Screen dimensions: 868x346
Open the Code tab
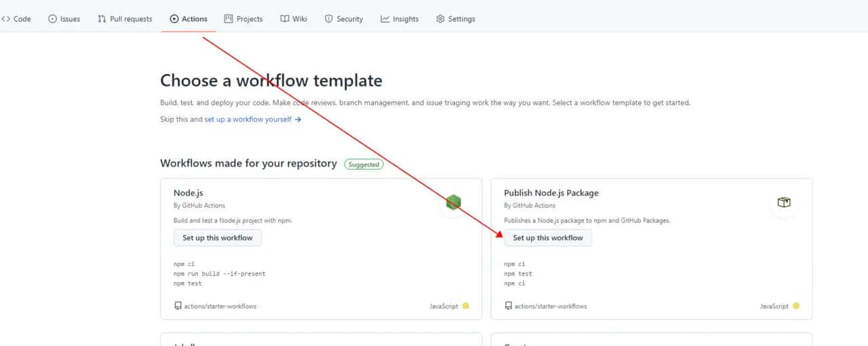coord(17,19)
